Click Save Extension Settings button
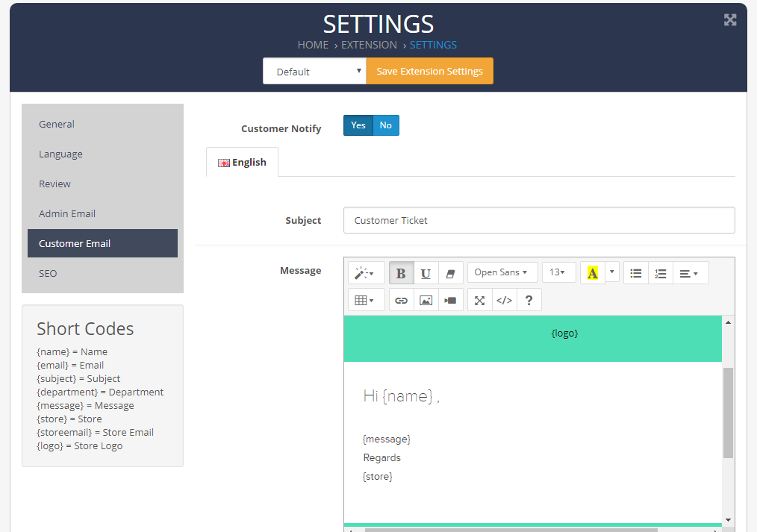The height and width of the screenshot is (532, 757). [x=429, y=72]
